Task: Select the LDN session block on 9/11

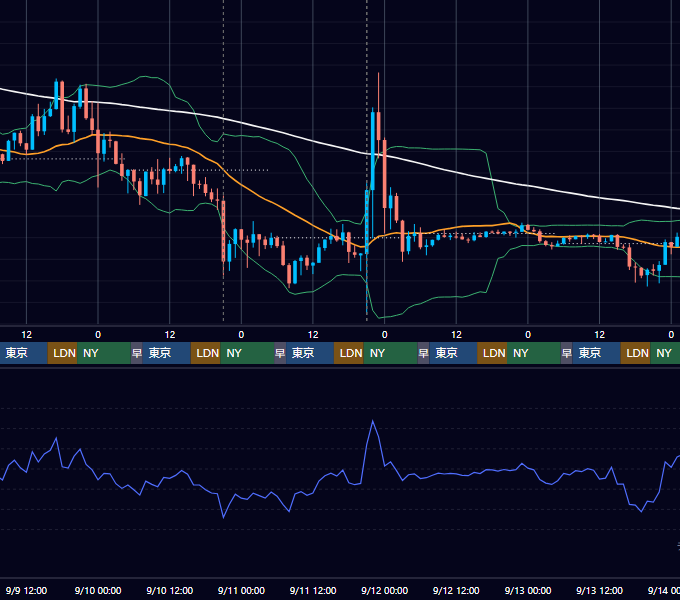Action: pyautogui.click(x=349, y=353)
